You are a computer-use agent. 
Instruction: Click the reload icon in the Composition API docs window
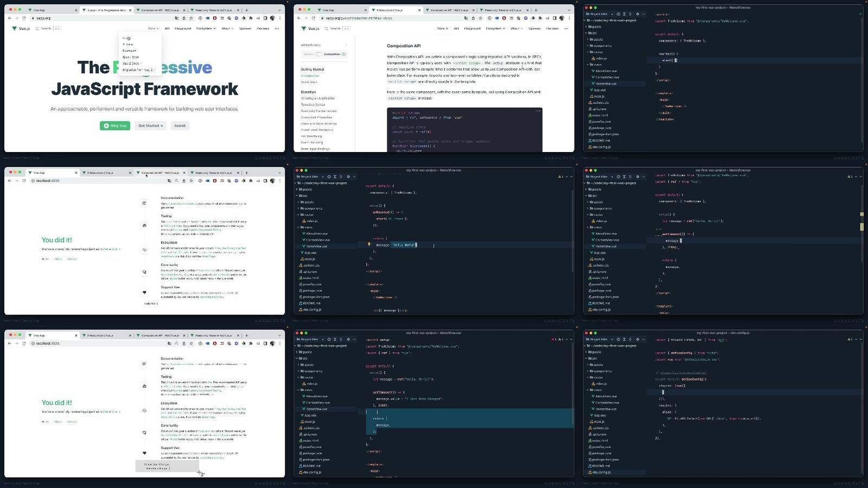313,18
